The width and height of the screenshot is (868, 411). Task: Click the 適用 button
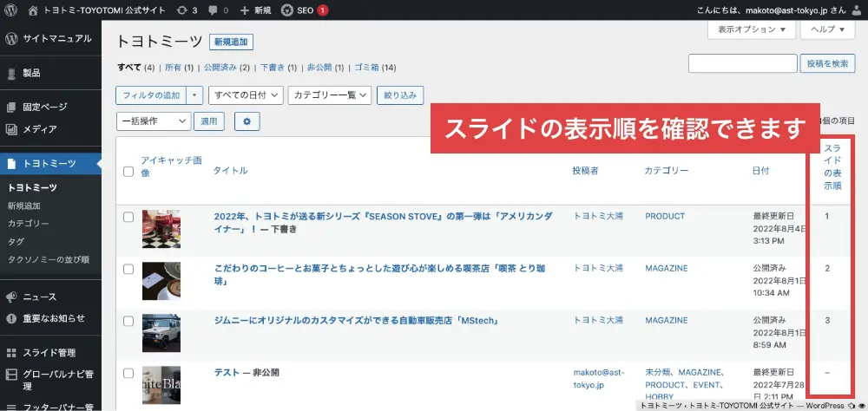[x=208, y=121]
